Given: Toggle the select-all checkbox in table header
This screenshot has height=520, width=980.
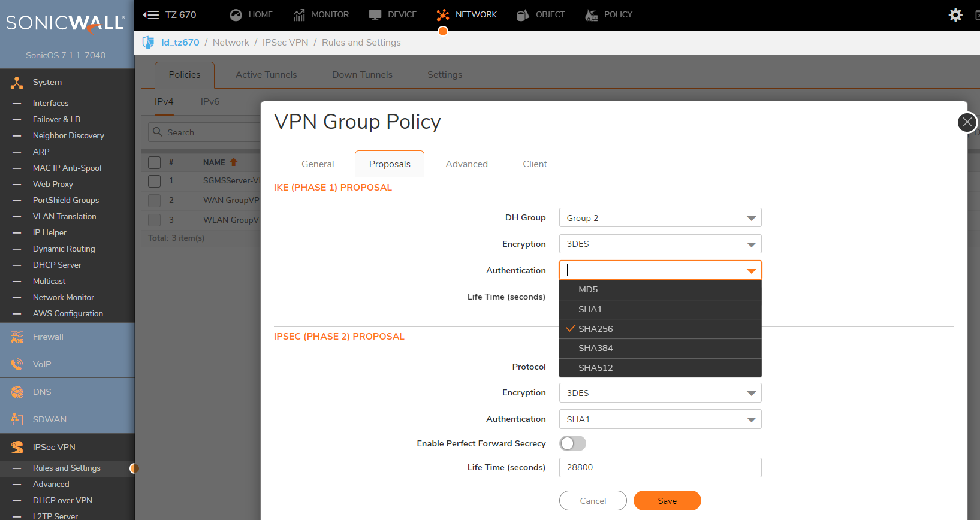Looking at the screenshot, I should coord(155,162).
